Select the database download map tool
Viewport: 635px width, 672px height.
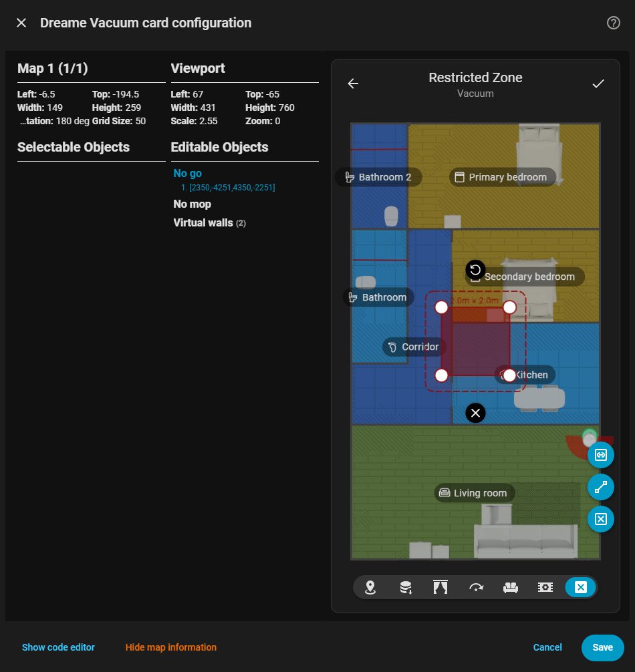coord(406,587)
